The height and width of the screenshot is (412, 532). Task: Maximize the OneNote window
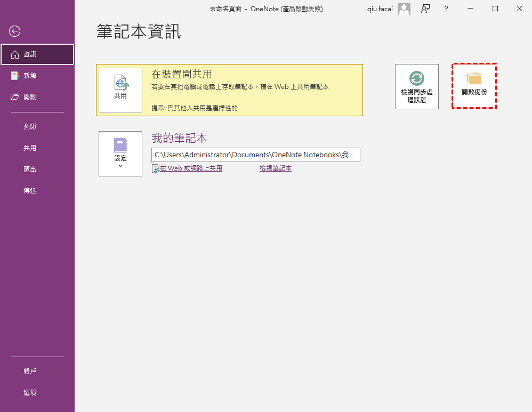495,9
